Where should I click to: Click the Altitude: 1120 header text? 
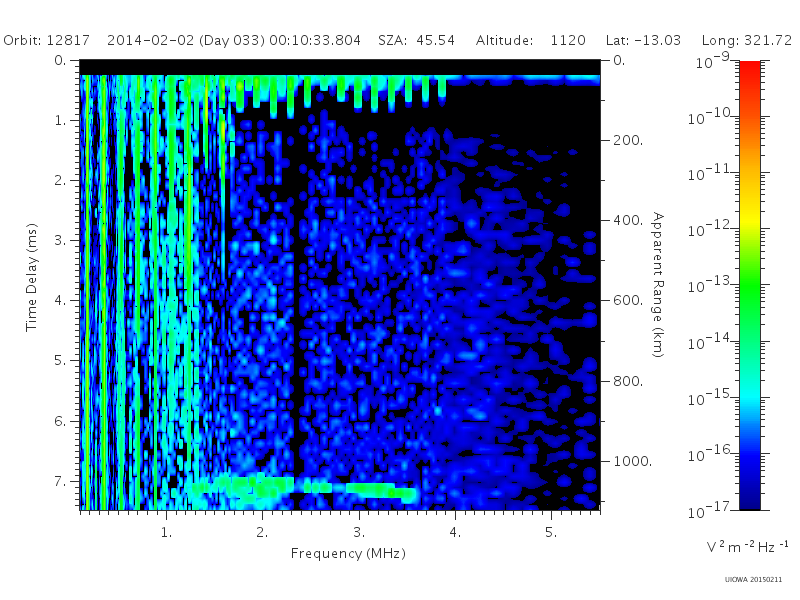click(x=531, y=40)
